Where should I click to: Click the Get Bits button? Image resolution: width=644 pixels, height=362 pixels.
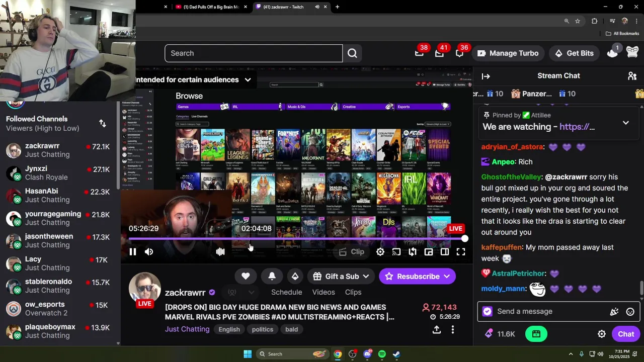[574, 53]
